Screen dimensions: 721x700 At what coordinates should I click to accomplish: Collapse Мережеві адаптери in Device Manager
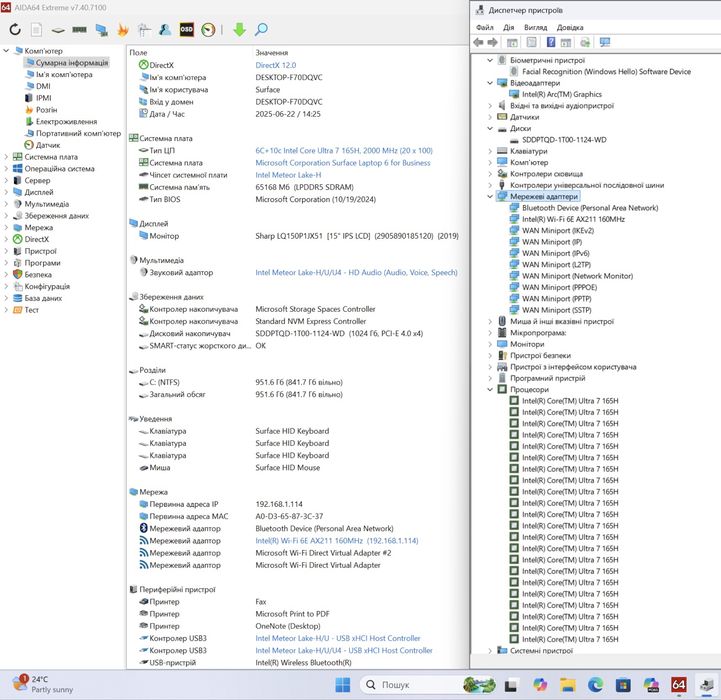point(490,196)
